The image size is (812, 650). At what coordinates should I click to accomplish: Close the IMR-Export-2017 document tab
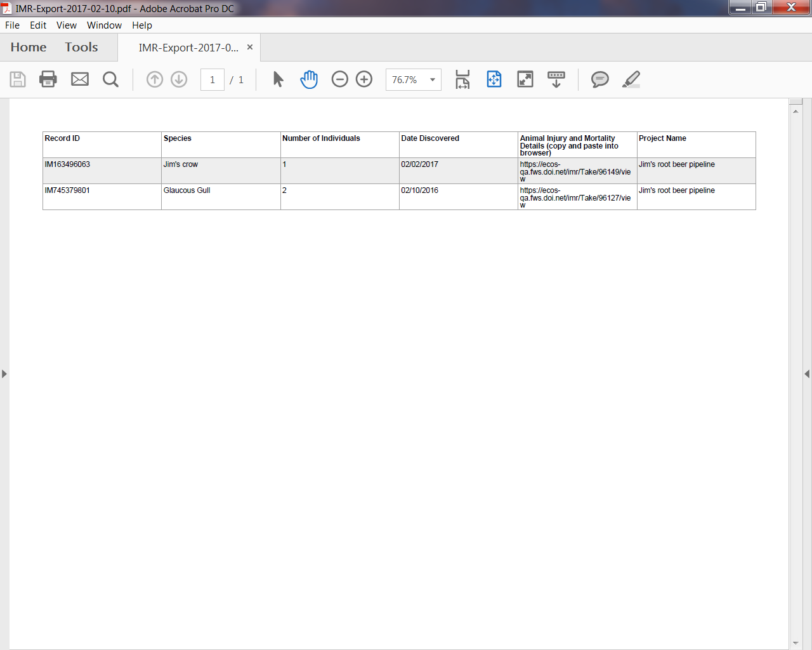coord(250,47)
